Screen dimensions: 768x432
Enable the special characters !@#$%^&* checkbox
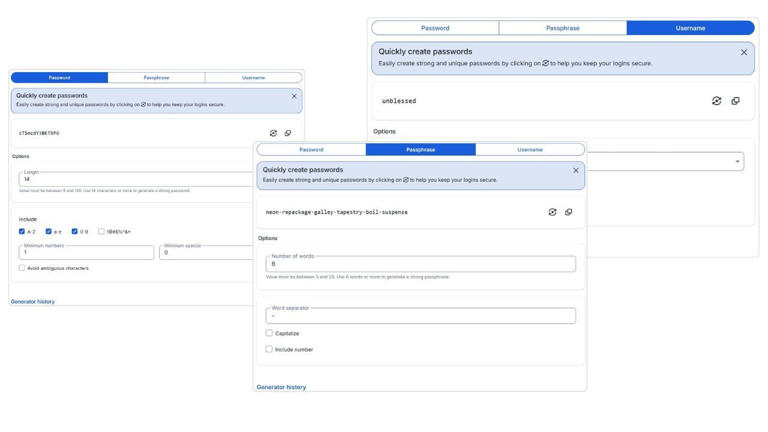click(x=101, y=231)
